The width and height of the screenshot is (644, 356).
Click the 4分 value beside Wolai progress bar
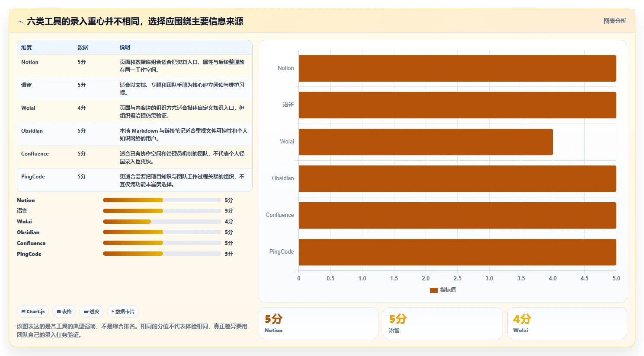click(x=229, y=222)
